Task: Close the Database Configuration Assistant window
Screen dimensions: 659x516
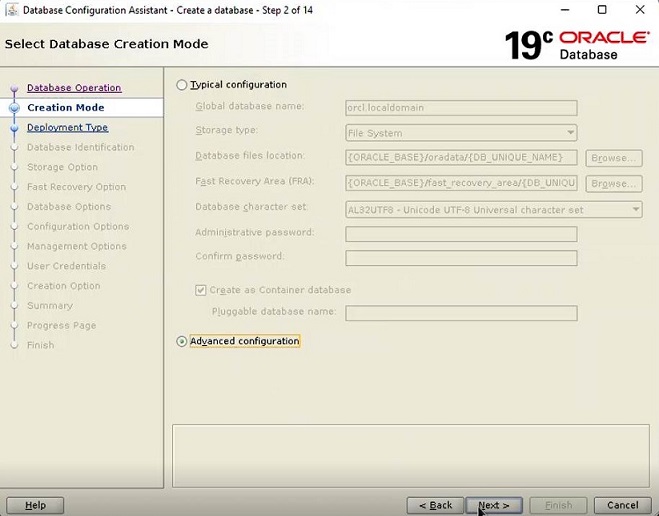Action: [640, 10]
